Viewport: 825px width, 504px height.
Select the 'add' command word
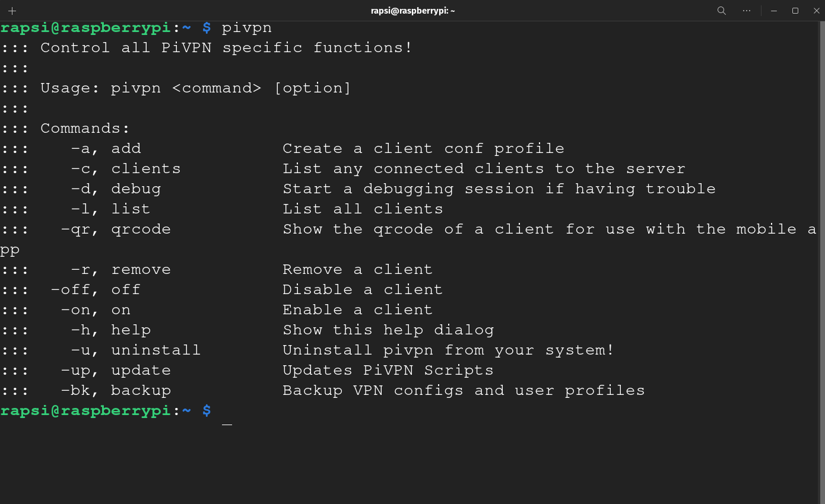126,148
